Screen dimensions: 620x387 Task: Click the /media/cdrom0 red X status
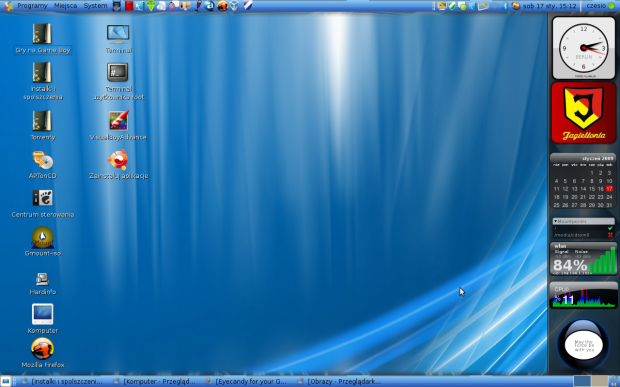[x=610, y=235]
